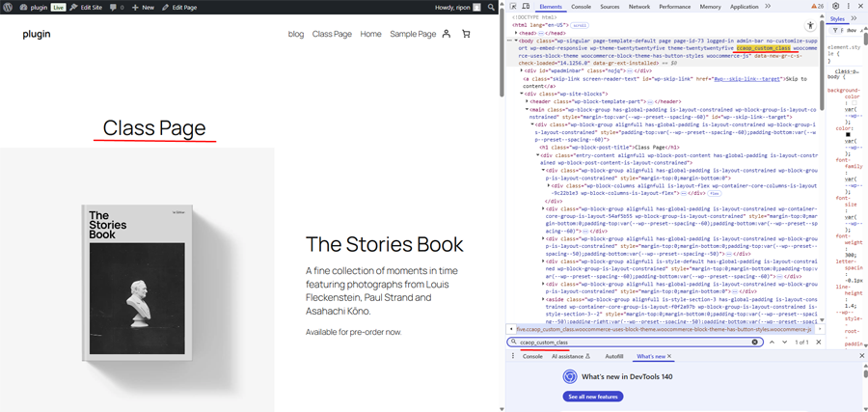Click Edit Page in admin bar
Viewport: 868px width, 412px height.
(179, 7)
